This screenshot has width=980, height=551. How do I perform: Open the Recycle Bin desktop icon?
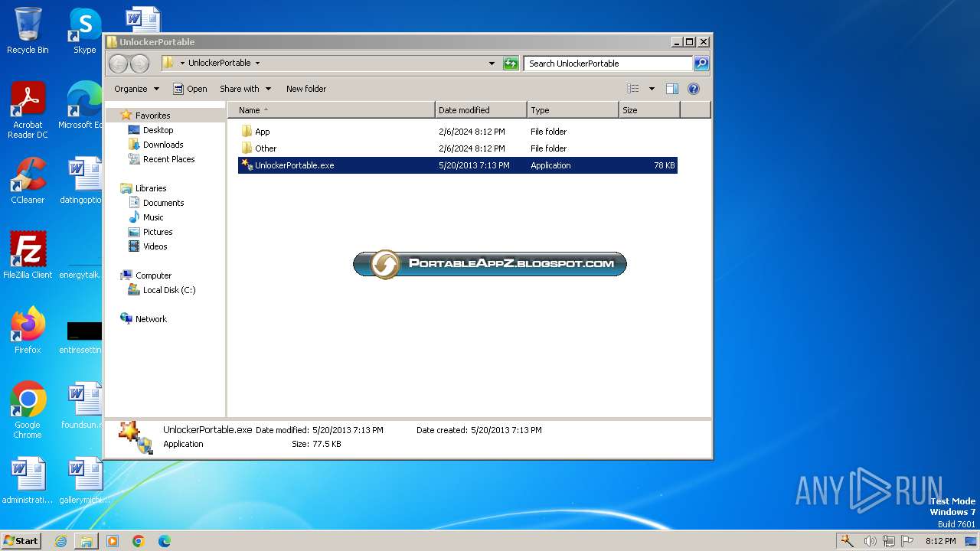tap(28, 31)
